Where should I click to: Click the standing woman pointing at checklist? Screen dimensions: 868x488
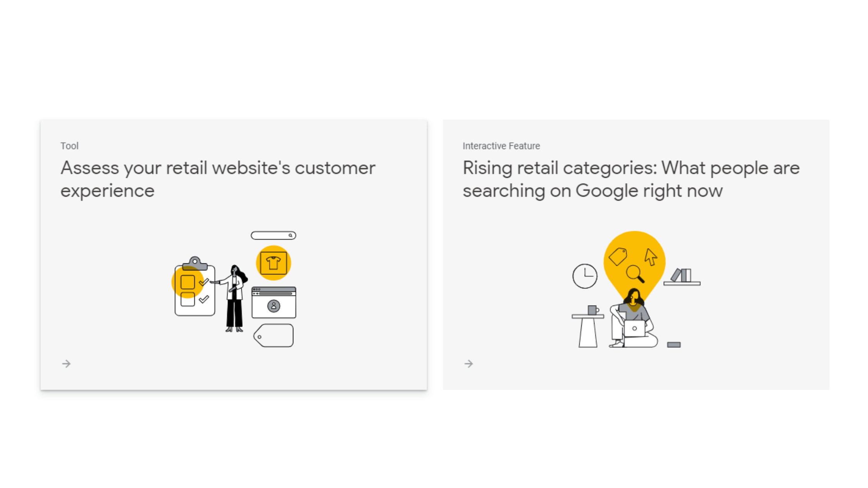point(232,298)
